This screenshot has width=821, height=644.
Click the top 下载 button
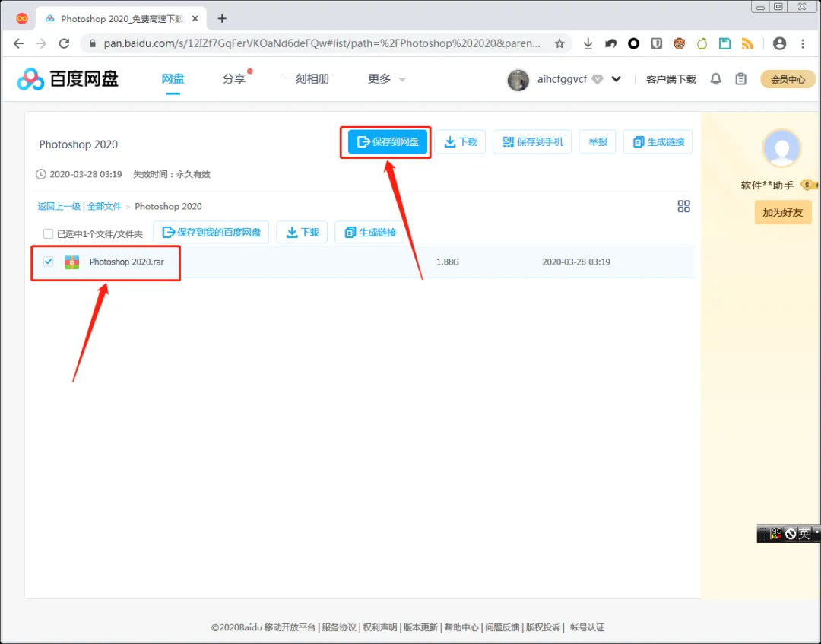460,142
